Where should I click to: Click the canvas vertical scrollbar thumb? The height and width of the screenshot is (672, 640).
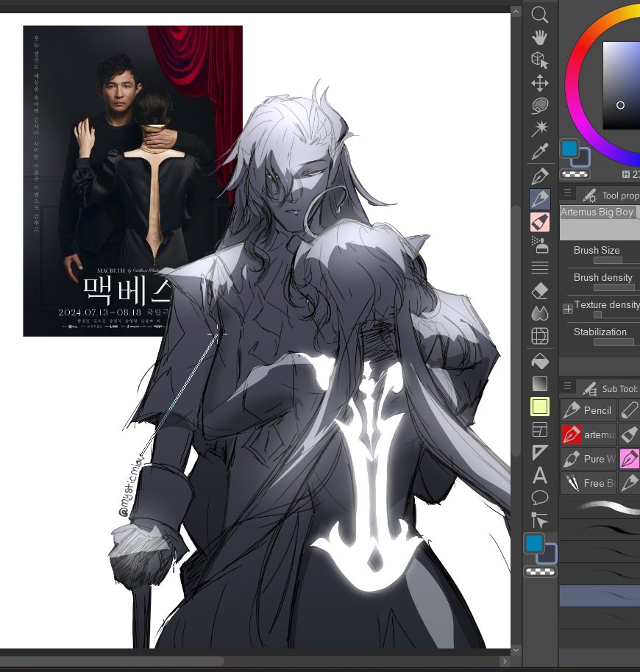click(x=516, y=329)
